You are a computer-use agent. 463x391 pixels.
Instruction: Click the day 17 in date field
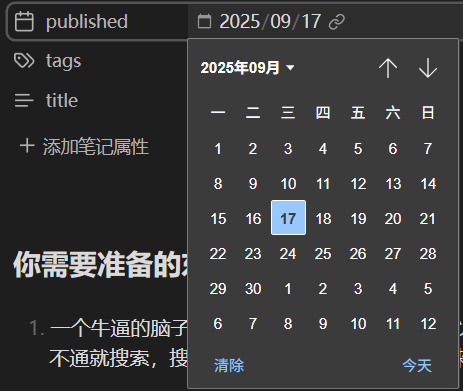311,22
